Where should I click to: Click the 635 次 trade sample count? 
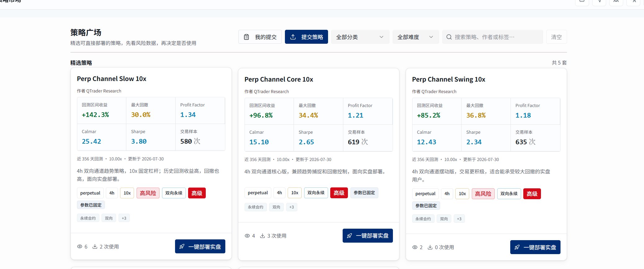pyautogui.click(x=525, y=142)
